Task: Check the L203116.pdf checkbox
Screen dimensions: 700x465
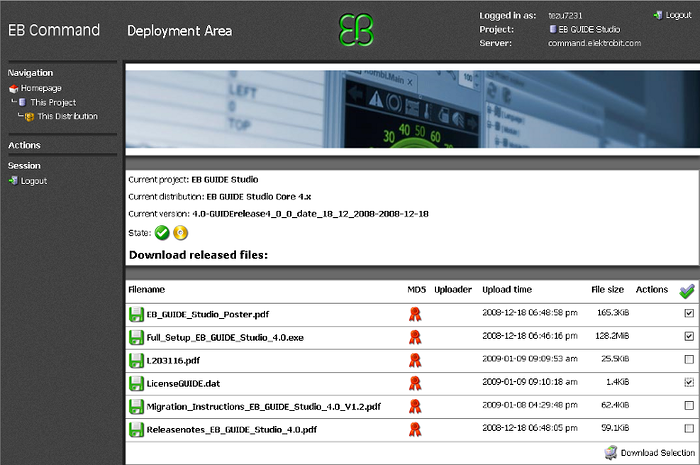Action: (688, 360)
